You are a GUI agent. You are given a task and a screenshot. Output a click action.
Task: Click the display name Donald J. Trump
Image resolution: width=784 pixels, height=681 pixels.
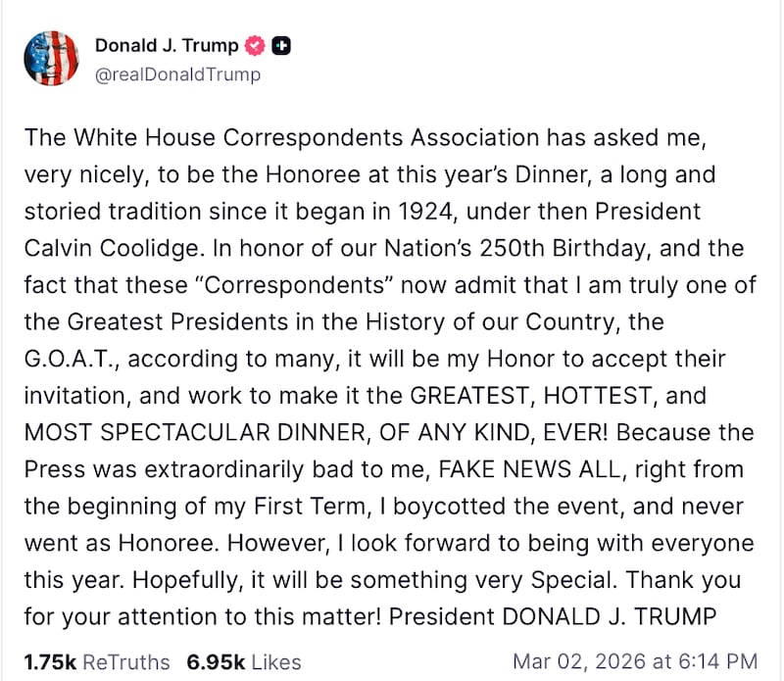point(167,45)
